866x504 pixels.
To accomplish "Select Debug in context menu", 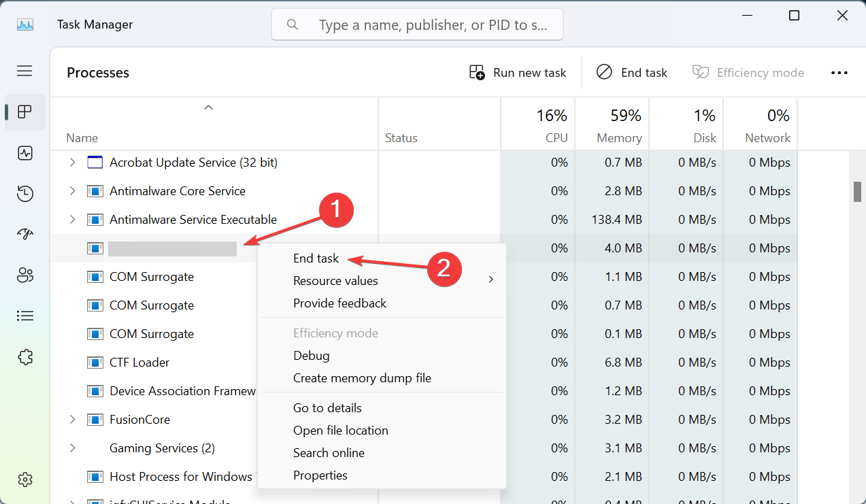I will pos(311,356).
